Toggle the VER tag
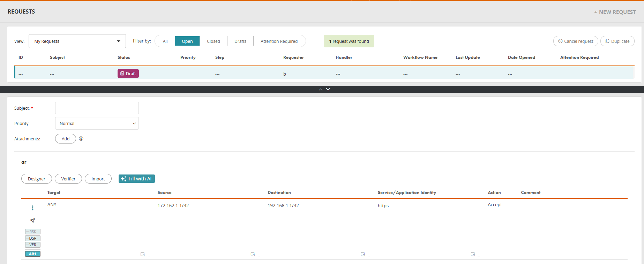Image resolution: width=644 pixels, height=264 pixels. click(x=33, y=245)
